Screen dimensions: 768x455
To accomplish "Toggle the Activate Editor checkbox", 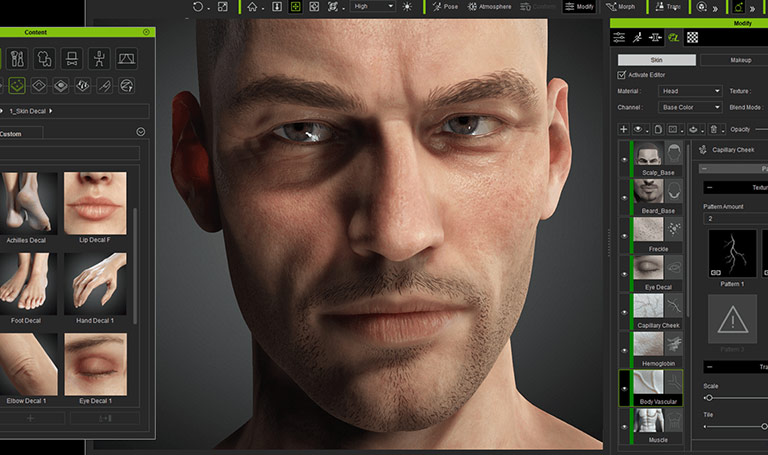I will (622, 75).
